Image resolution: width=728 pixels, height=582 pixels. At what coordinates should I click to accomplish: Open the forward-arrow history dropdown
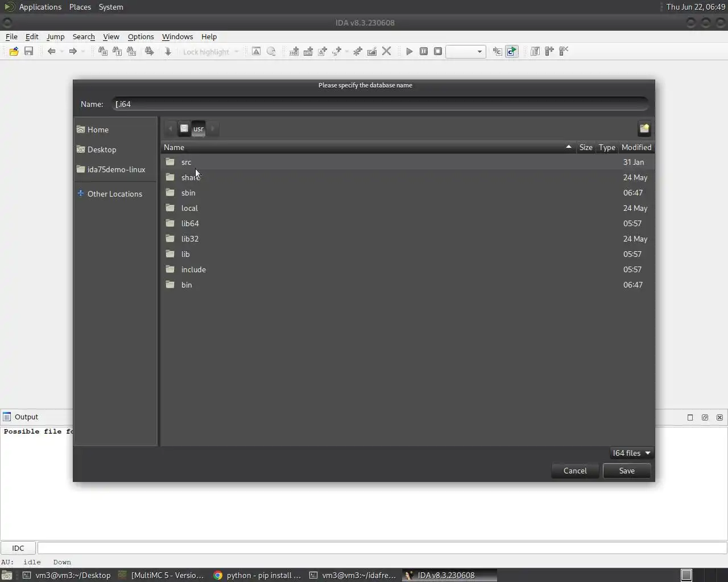pyautogui.click(x=83, y=51)
